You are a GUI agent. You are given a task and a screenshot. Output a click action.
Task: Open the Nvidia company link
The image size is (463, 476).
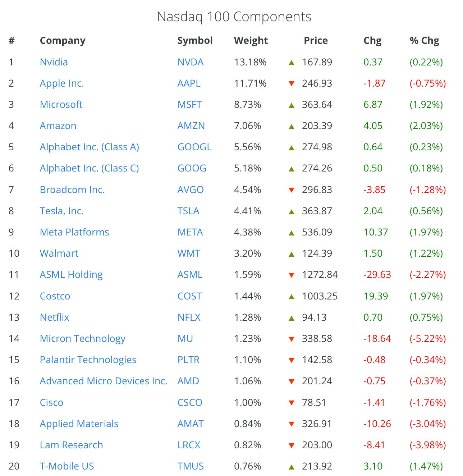click(54, 62)
